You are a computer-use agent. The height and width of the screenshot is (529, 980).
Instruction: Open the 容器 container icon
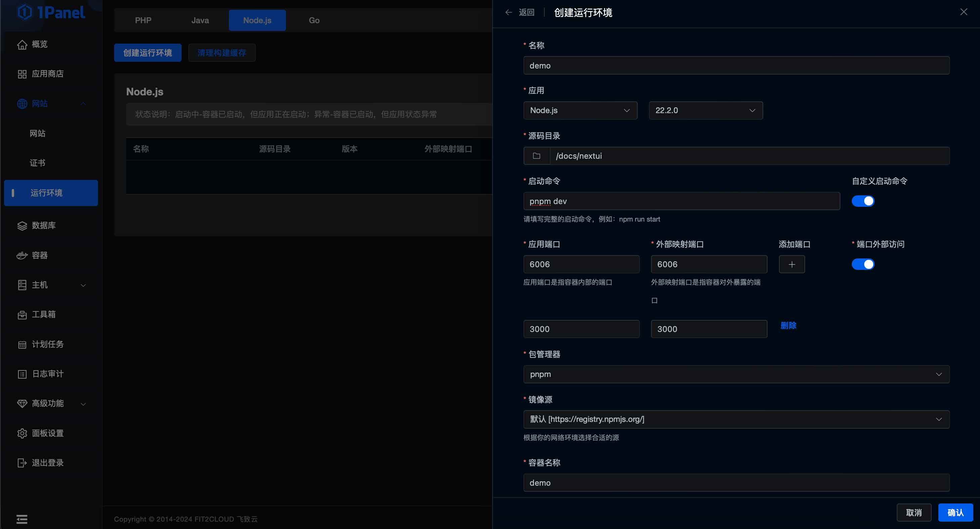pos(22,255)
